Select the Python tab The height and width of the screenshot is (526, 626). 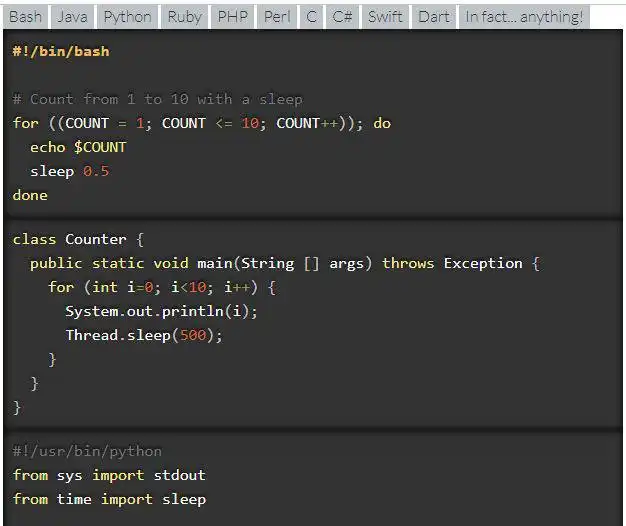(x=128, y=17)
